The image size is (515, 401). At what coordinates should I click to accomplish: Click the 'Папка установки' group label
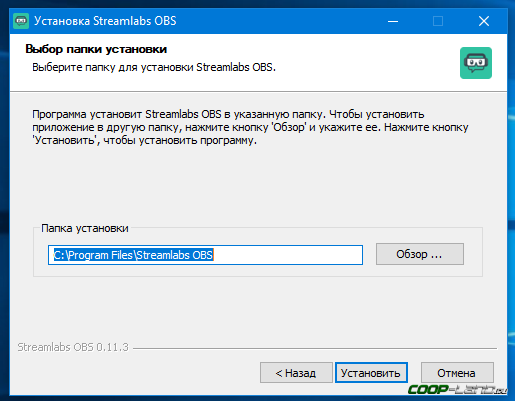point(85,228)
